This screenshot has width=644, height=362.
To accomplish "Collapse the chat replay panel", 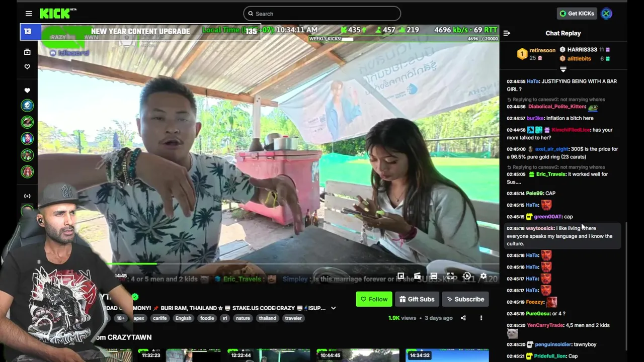I will pyautogui.click(x=507, y=33).
